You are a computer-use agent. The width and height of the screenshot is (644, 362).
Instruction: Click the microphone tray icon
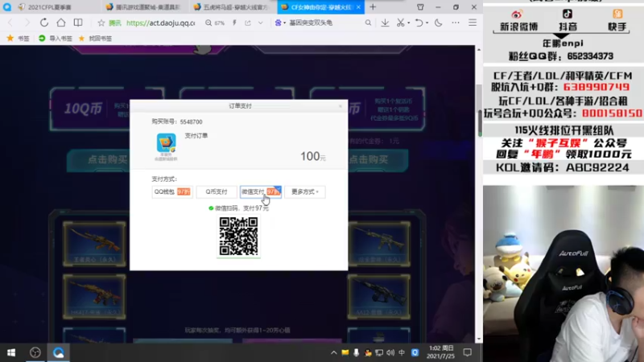(356, 352)
